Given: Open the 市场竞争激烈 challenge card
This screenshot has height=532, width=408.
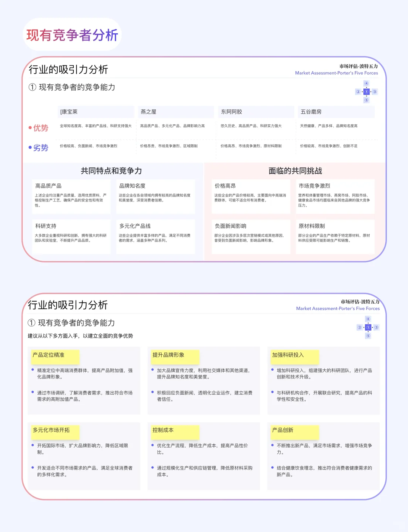Looking at the screenshot, I should pos(335,197).
